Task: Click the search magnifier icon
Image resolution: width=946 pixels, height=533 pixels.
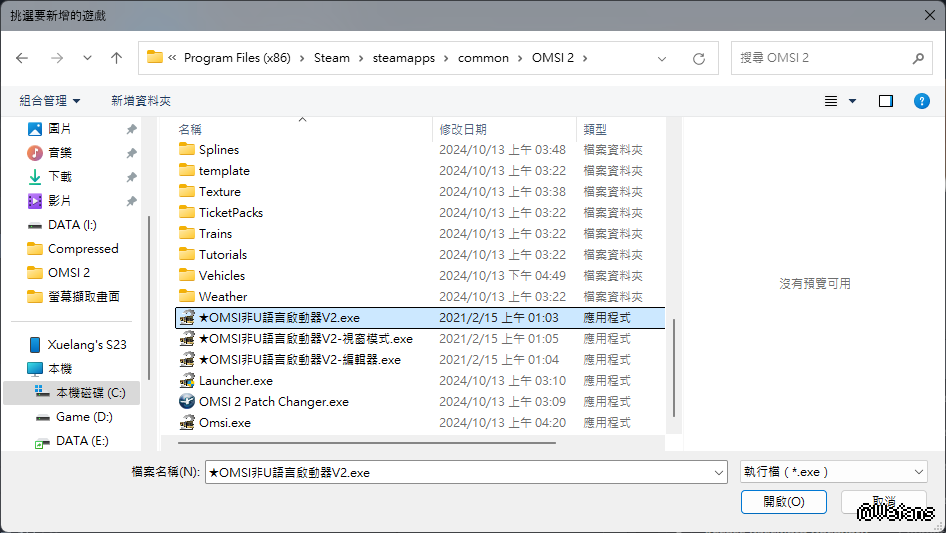Action: (x=918, y=58)
